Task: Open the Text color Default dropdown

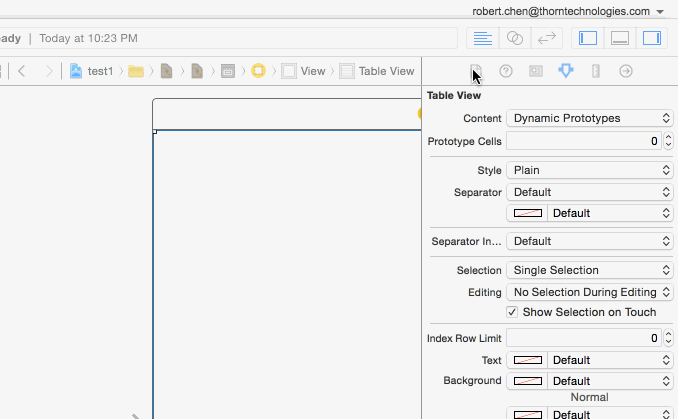Action: (611, 360)
